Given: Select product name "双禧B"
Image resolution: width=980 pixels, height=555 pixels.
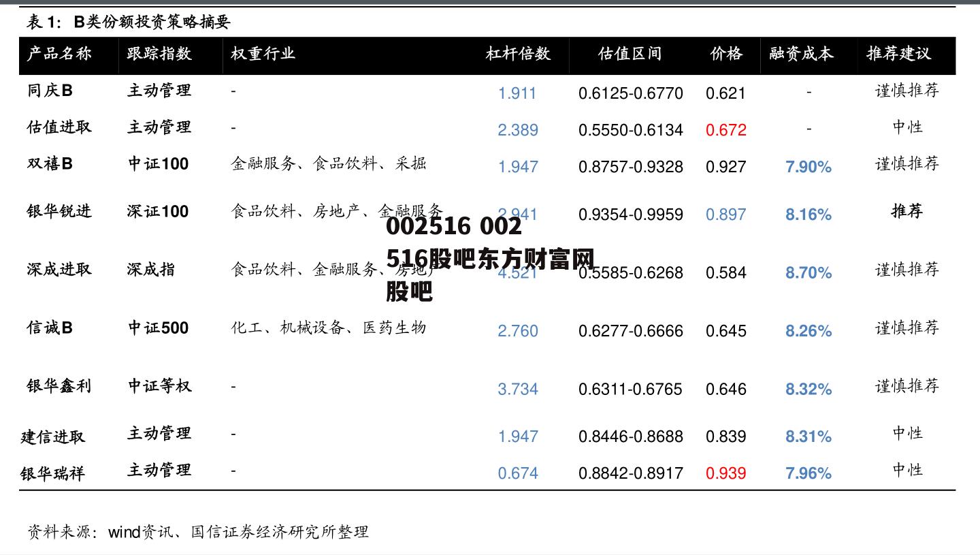Looking at the screenshot, I should (50, 163).
